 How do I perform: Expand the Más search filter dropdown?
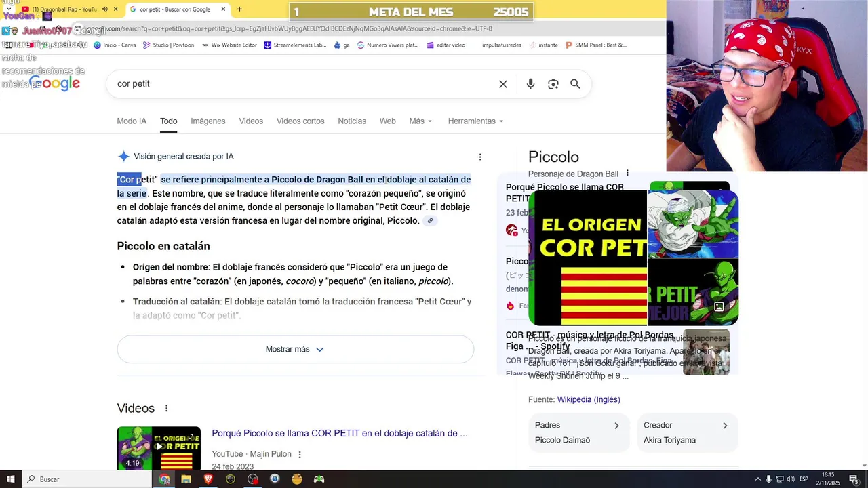click(x=420, y=121)
